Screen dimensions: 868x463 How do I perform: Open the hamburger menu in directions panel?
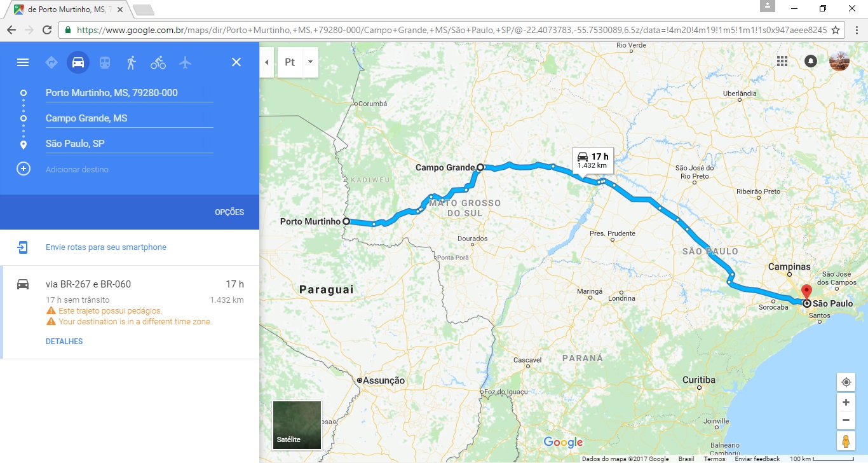23,62
